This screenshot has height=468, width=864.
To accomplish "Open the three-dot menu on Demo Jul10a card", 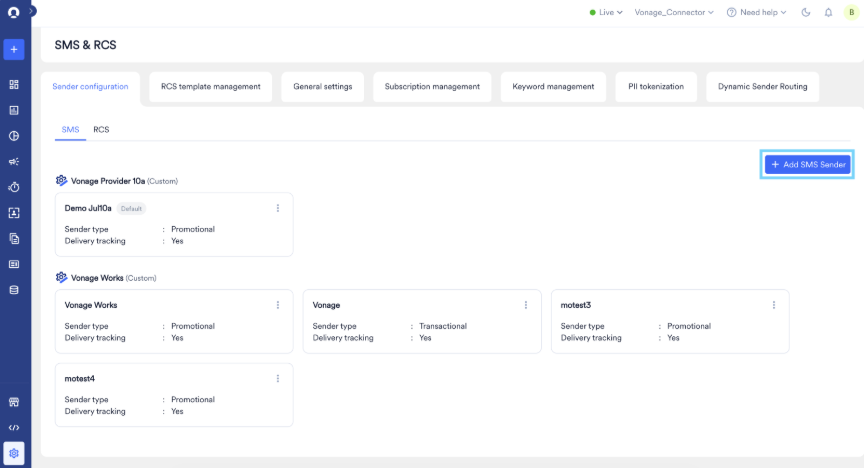I will tap(278, 208).
